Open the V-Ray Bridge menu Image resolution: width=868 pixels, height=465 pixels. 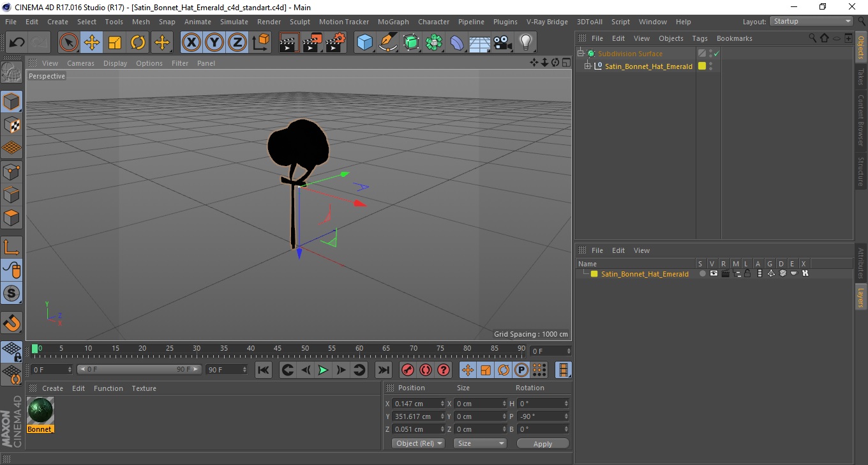[x=547, y=22]
